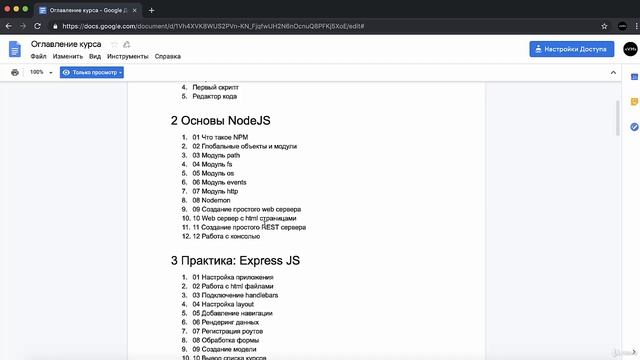Click the line 09 Создание модели
Image resolution: width=640 pixels, height=360 pixels.
(x=224, y=349)
